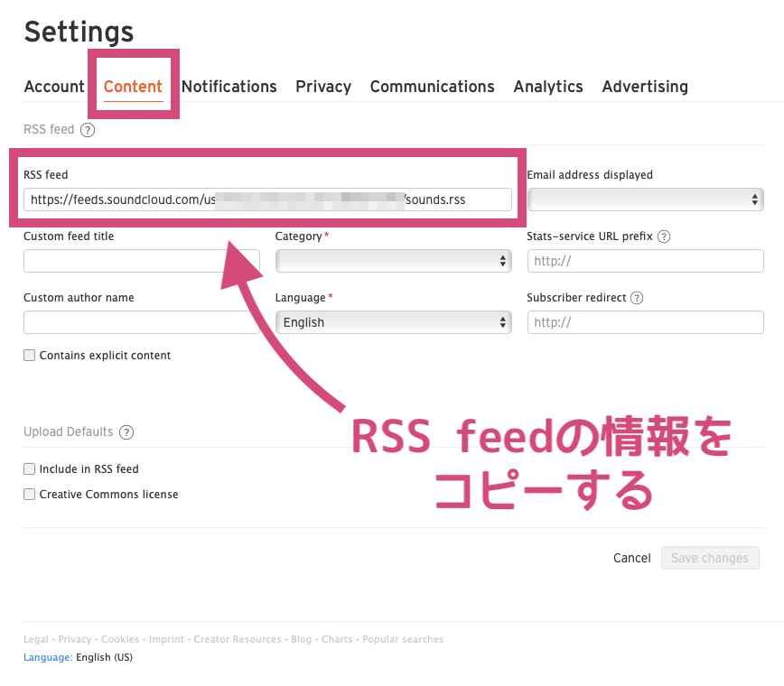Enable Contains explicit content checkbox
Screen dimensions: 784x686
30,356
